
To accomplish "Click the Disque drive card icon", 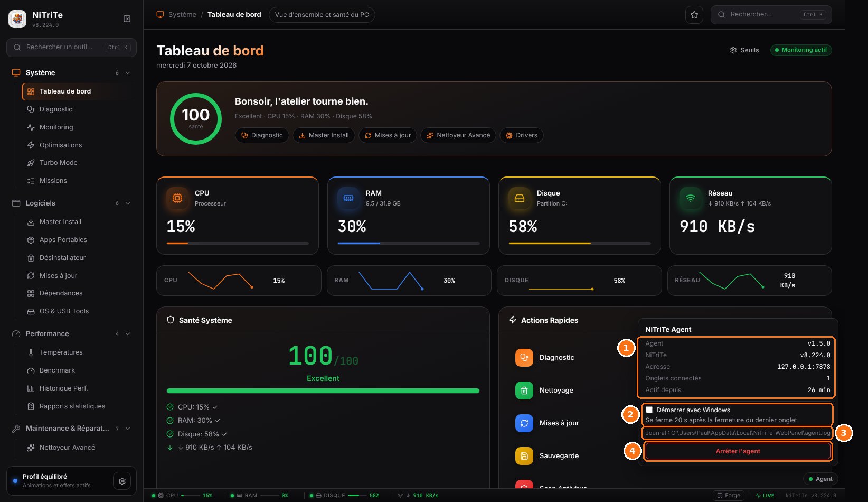I will coord(520,198).
